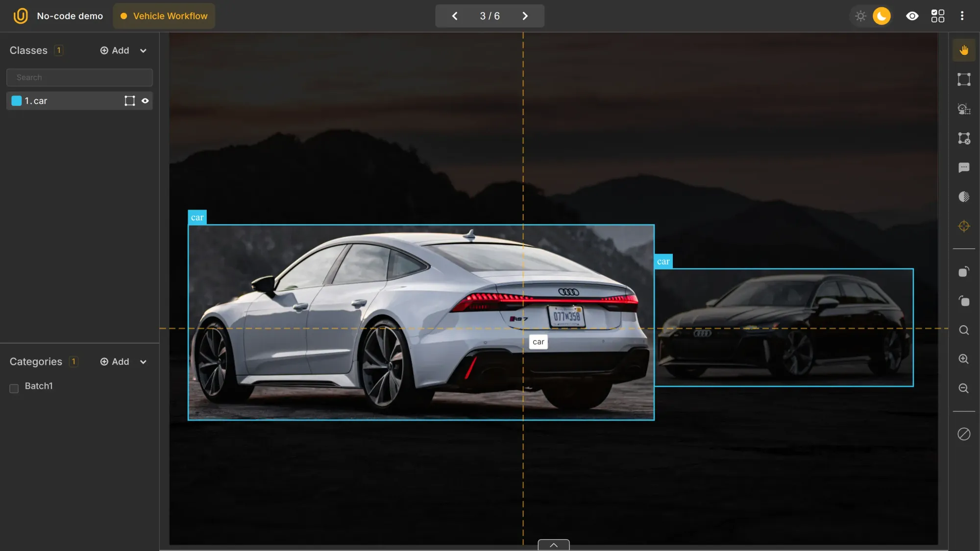Add a new category

tap(115, 361)
